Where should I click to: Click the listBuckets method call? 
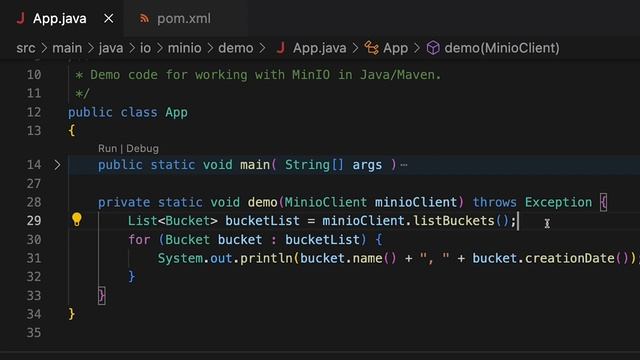(x=453, y=221)
